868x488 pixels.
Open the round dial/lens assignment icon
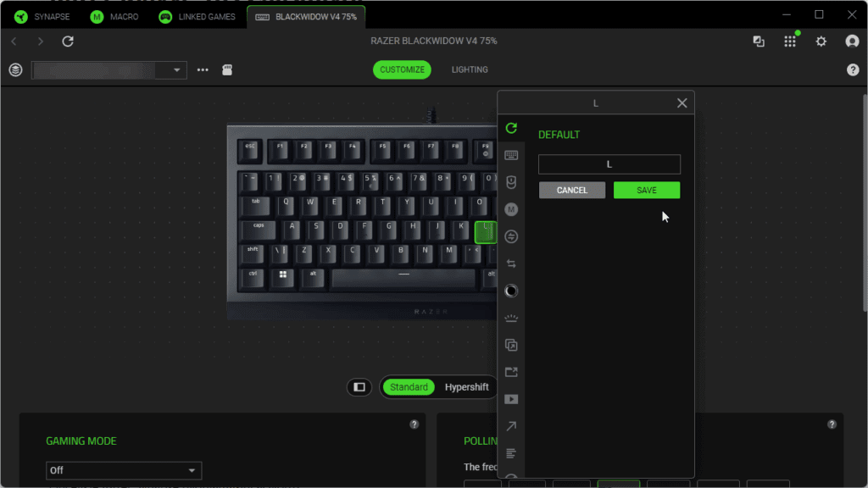[511, 291]
